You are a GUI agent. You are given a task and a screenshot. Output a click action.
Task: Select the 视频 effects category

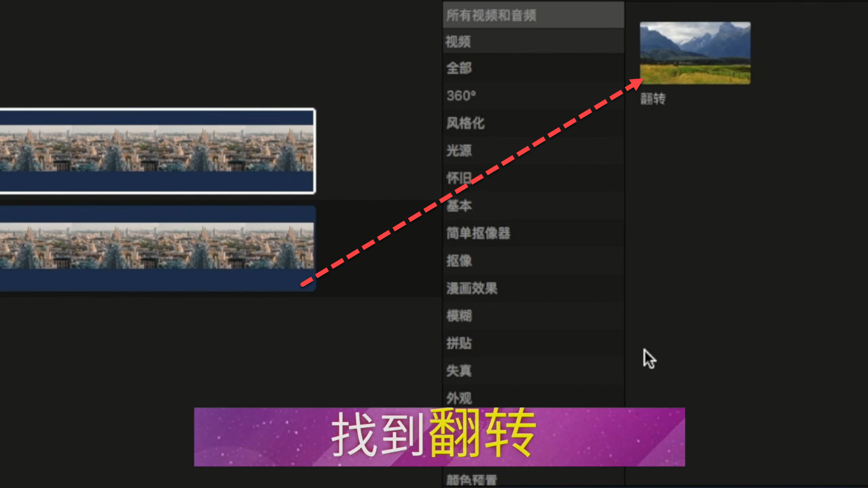click(x=458, y=41)
